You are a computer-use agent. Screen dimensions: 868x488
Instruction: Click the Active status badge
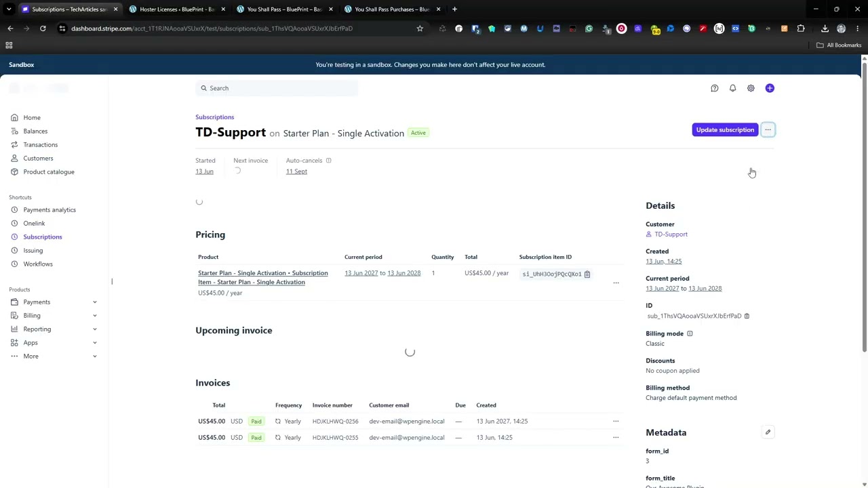pyautogui.click(x=418, y=133)
